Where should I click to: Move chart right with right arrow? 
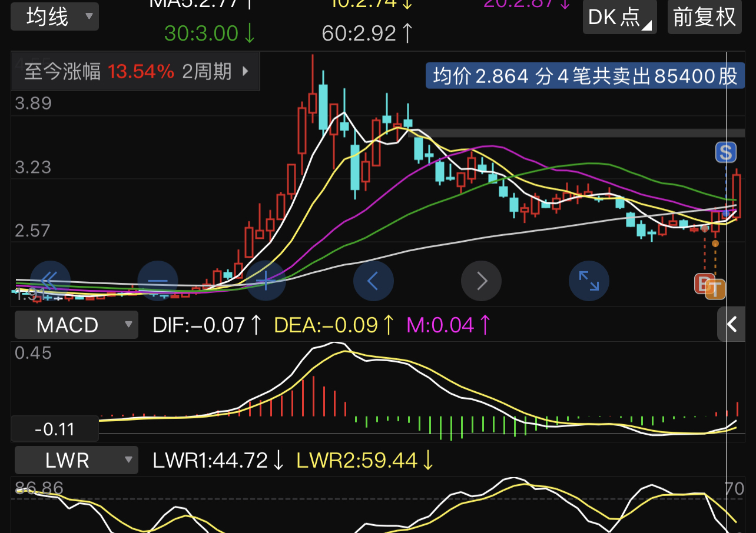[x=481, y=281]
